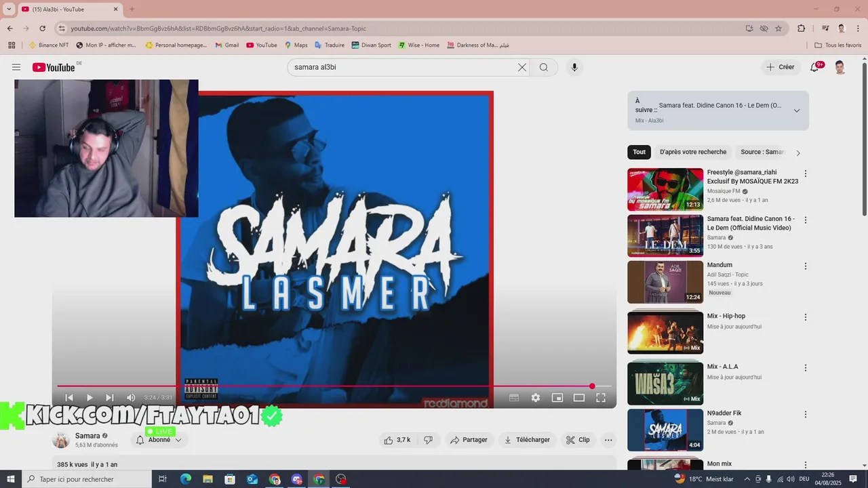The width and height of the screenshot is (868, 488).
Task: Open options for Le Dem video
Action: (x=806, y=220)
